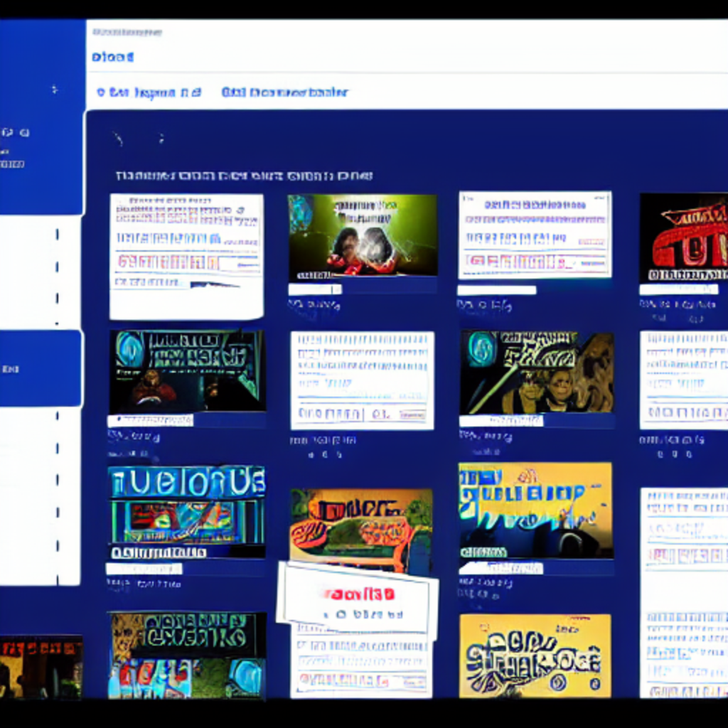This screenshot has width=728, height=728.
Task: Click the teal round icon on the second-row first thumbnail
Action: (x=130, y=350)
